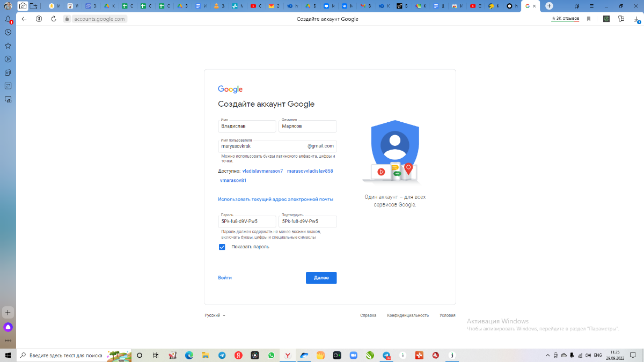Screen dimensions: 644x362
Task: Open Zoom from the taskbar
Action: click(x=353, y=355)
